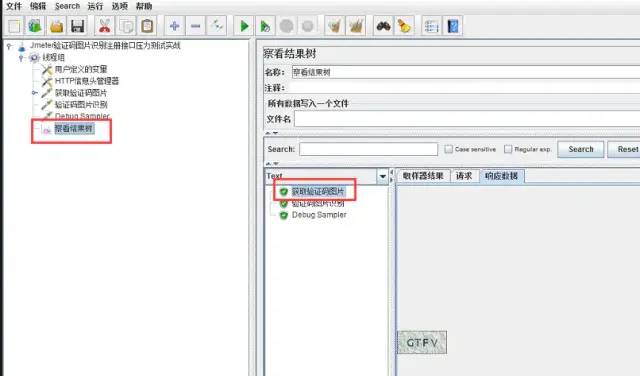Click the Reset button
640x376 pixels.
tap(624, 149)
